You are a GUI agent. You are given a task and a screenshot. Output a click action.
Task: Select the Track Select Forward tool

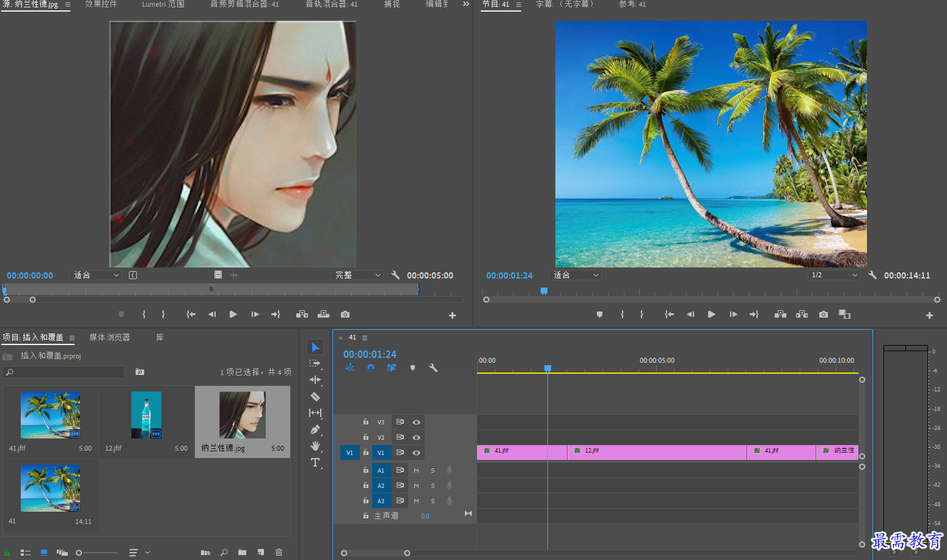[315, 363]
